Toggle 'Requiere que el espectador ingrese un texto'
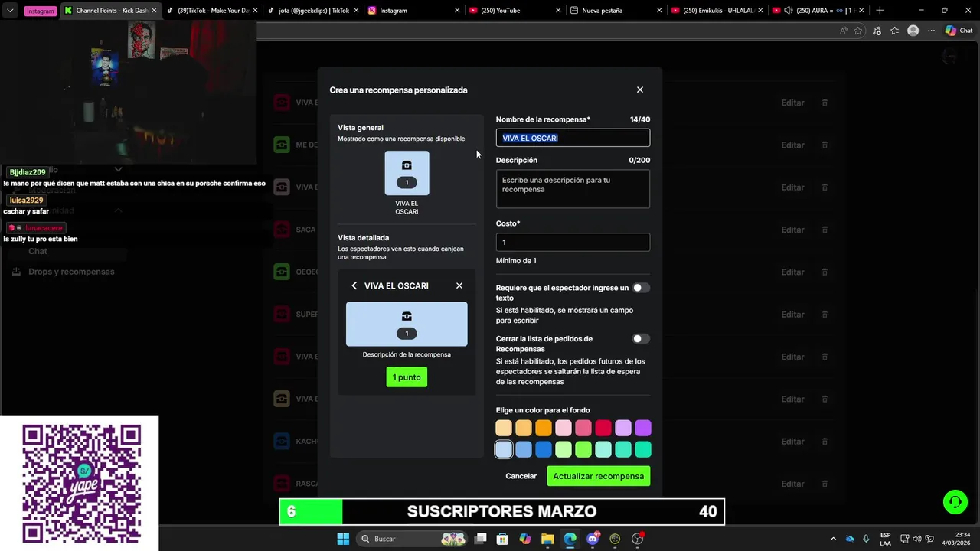 click(x=641, y=288)
